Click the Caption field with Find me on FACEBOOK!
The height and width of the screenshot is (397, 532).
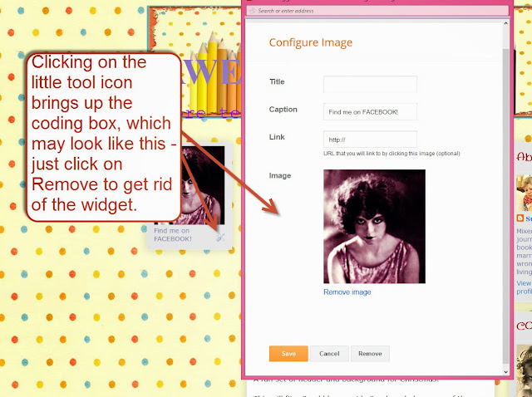(370, 111)
